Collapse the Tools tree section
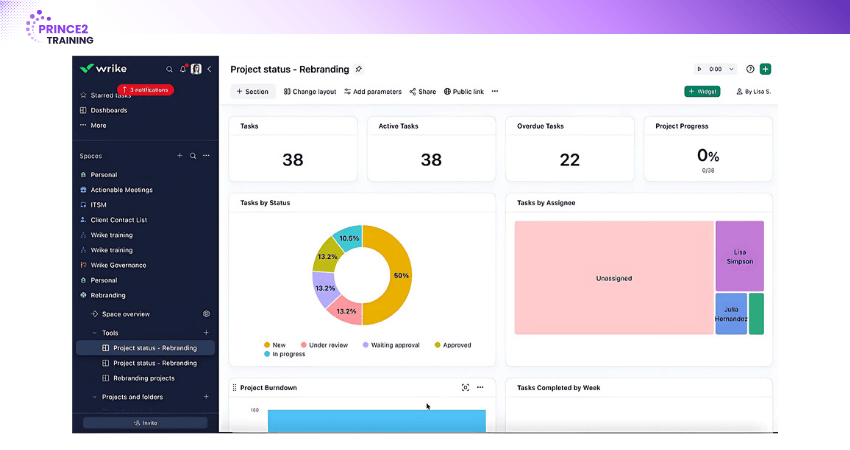 point(94,333)
